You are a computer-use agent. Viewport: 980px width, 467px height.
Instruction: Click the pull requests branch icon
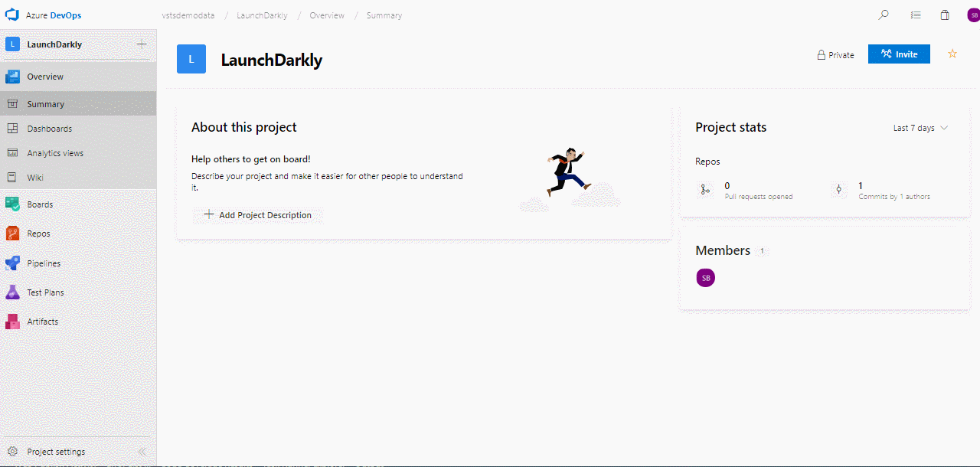click(x=705, y=190)
